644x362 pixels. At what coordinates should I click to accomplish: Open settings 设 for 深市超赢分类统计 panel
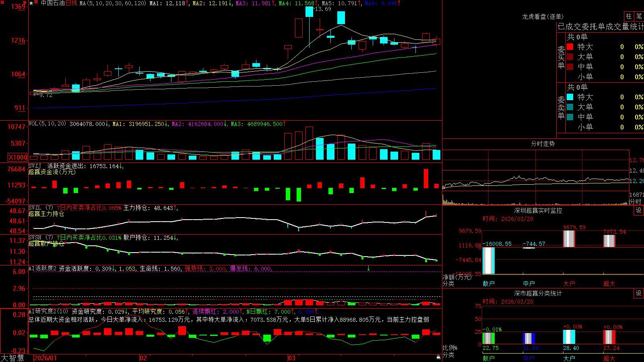click(639, 293)
